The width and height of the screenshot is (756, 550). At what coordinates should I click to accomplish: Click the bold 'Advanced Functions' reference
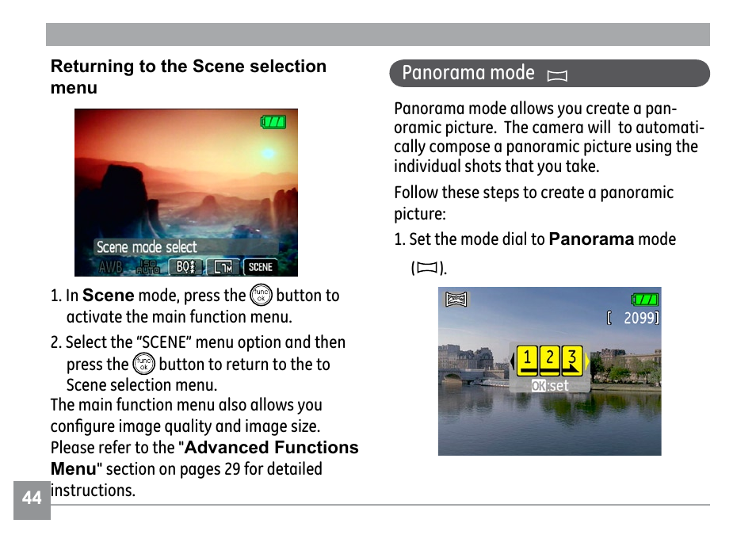272,447
